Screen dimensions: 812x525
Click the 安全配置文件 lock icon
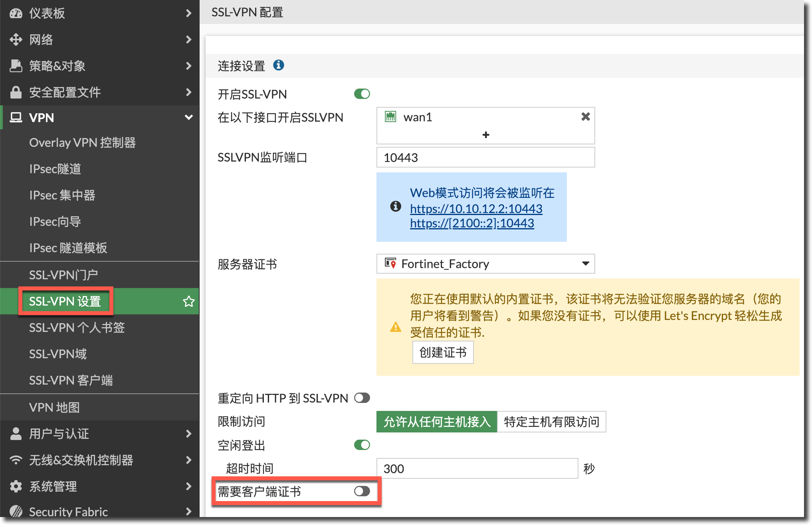click(x=16, y=92)
